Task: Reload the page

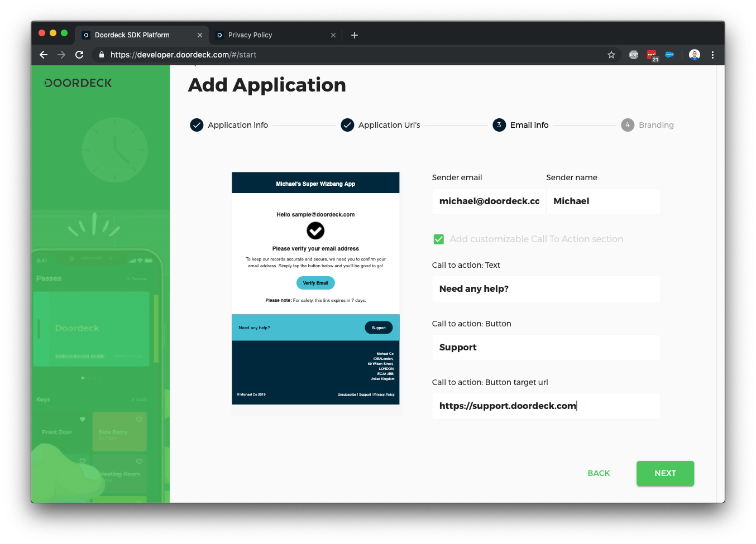Action: (x=79, y=55)
